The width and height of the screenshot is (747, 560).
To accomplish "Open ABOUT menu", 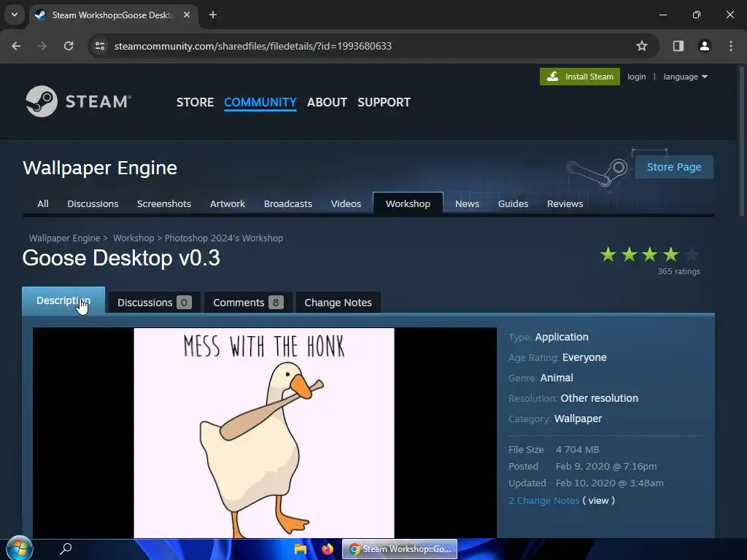I will 327,102.
